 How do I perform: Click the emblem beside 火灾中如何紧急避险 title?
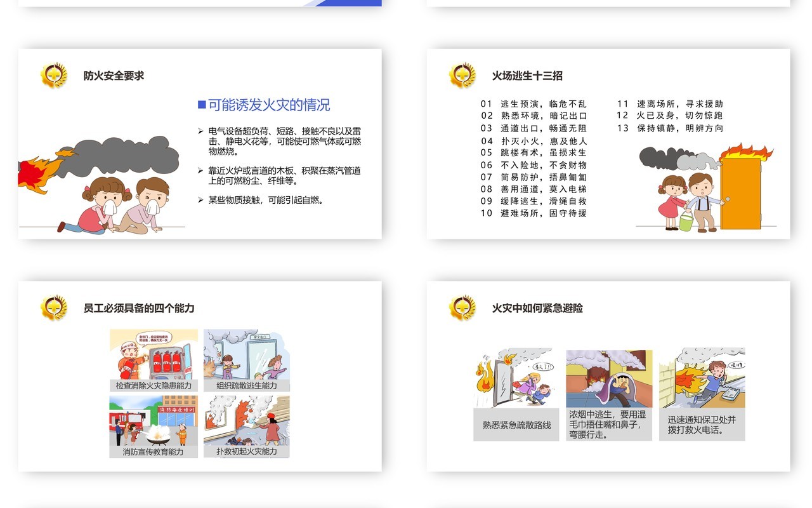click(462, 307)
